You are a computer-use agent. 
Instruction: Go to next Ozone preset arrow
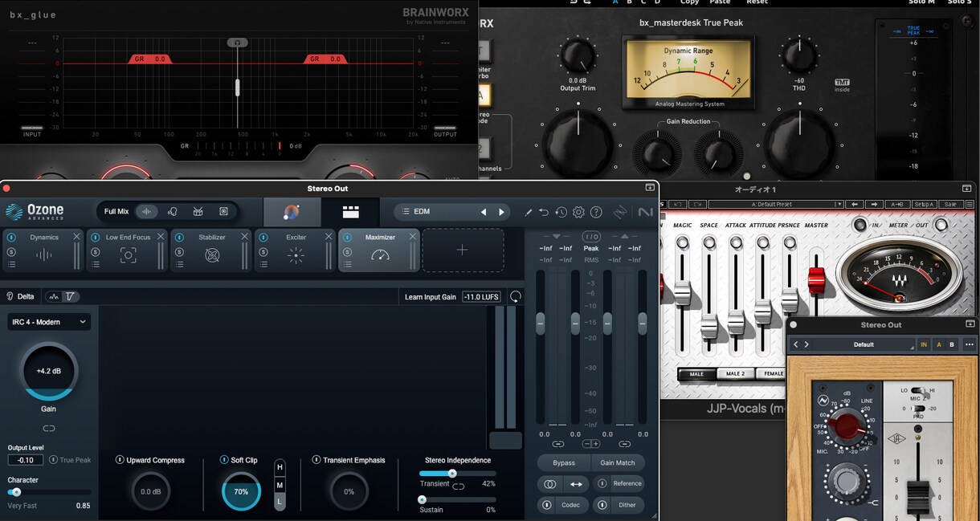501,212
